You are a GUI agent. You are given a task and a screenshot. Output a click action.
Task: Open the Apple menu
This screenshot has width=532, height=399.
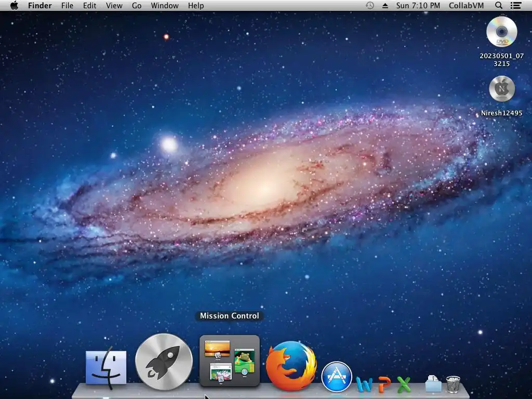(x=14, y=5)
